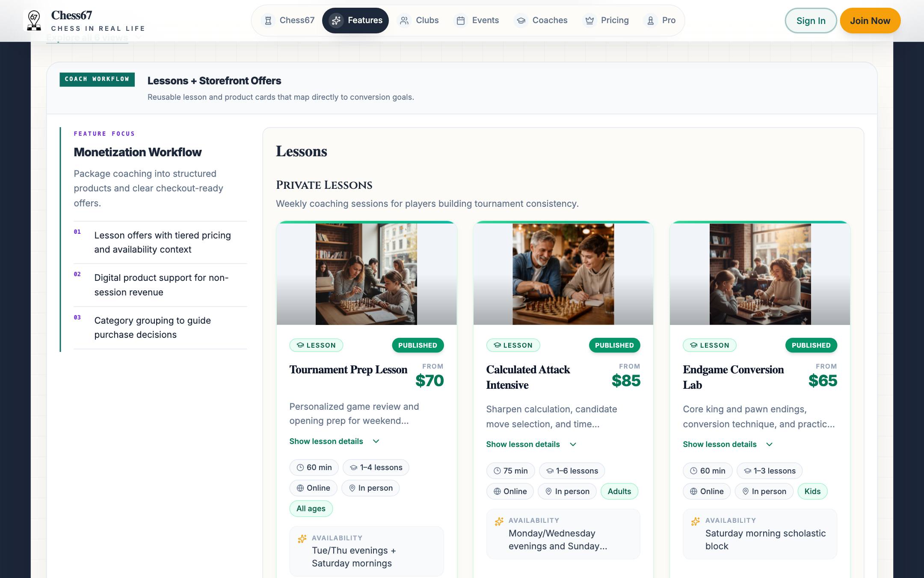The width and height of the screenshot is (924, 578).
Task: Click sparkle icon in Saturday morning scholastic availability
Action: click(x=696, y=521)
